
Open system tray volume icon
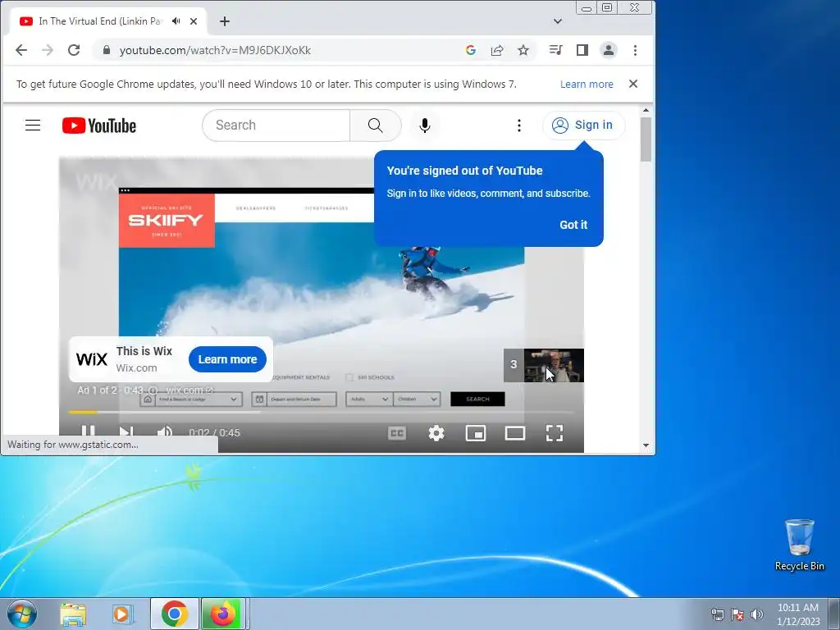click(x=757, y=614)
